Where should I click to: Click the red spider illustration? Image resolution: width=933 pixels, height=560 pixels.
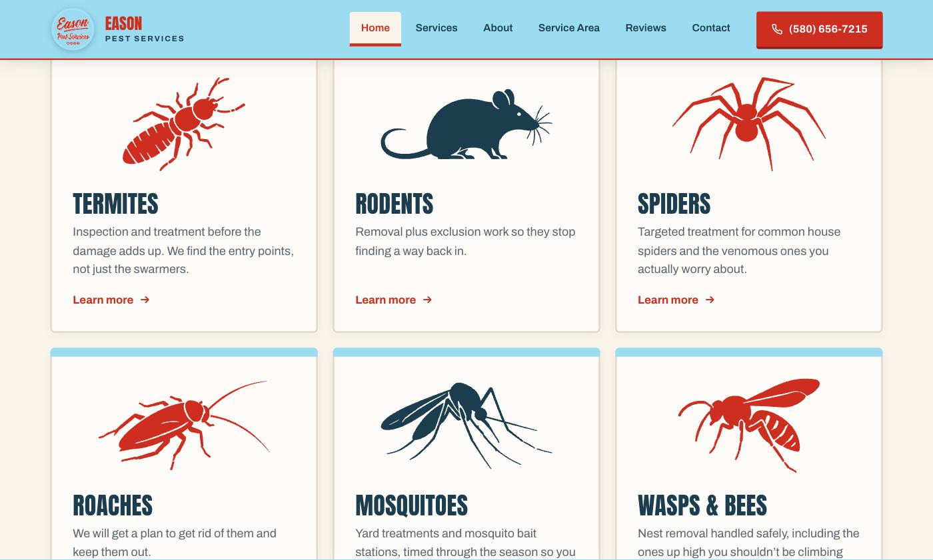(x=749, y=124)
